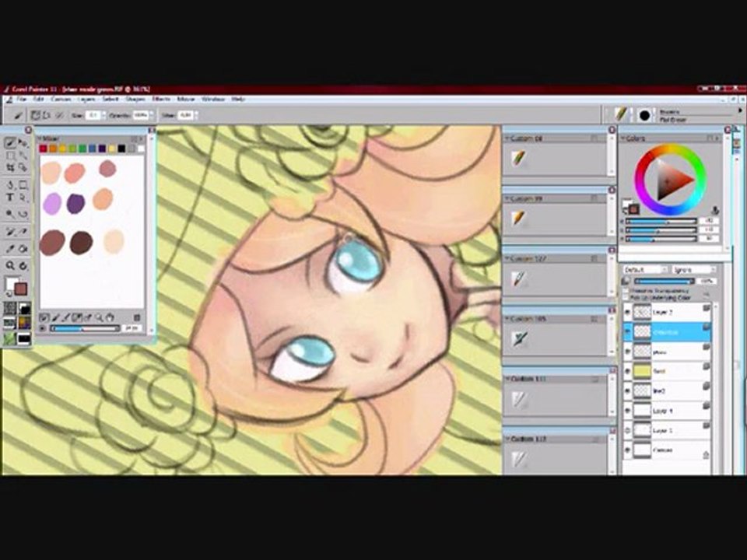Open the Shapes menu
Screen dimensions: 747x560
(x=135, y=100)
